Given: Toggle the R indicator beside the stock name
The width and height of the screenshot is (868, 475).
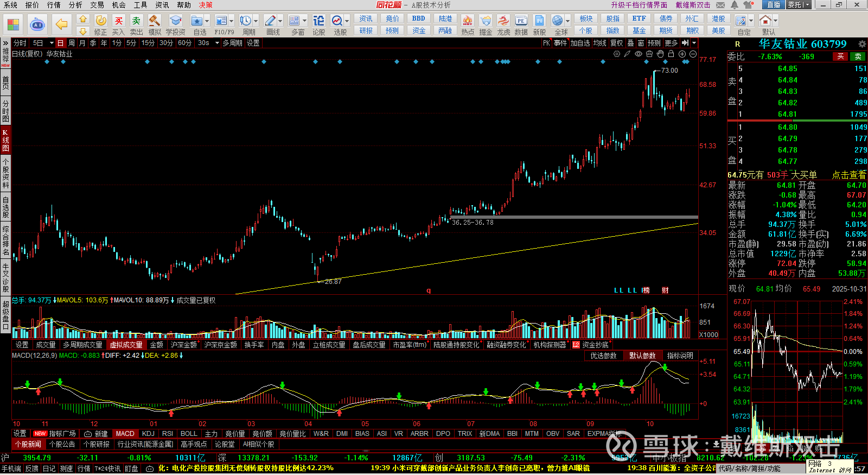Looking at the screenshot, I should (737, 44).
